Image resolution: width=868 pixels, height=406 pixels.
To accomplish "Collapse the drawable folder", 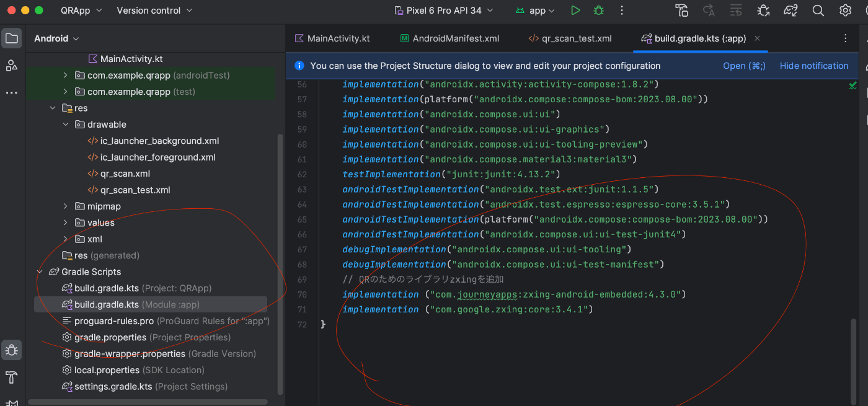I will [66, 125].
